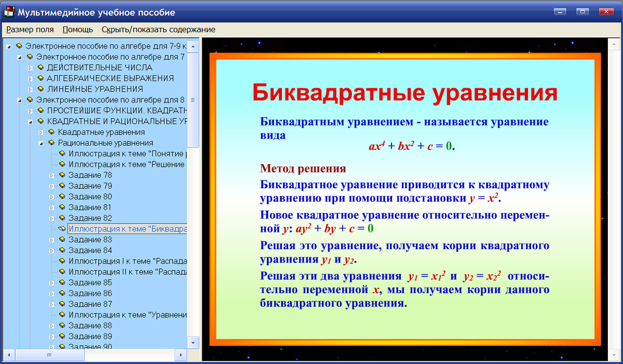
Task: Expand Квадратные уравнения node
Action: [x=41, y=132]
